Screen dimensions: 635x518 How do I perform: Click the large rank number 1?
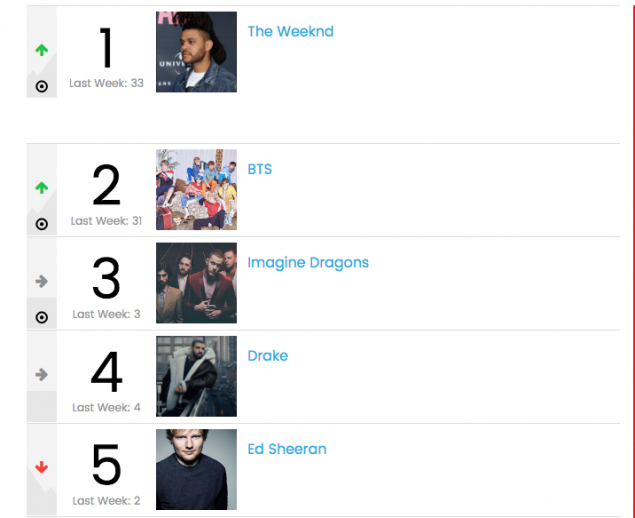[106, 48]
